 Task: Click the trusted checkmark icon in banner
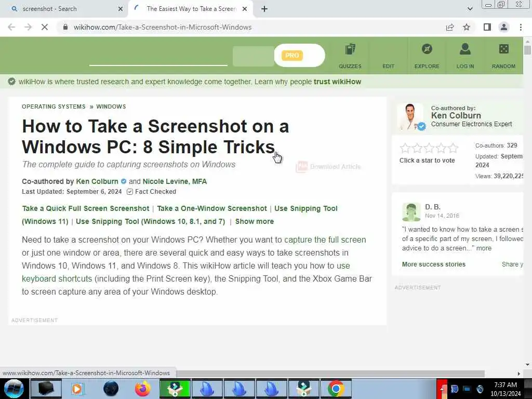(x=12, y=82)
